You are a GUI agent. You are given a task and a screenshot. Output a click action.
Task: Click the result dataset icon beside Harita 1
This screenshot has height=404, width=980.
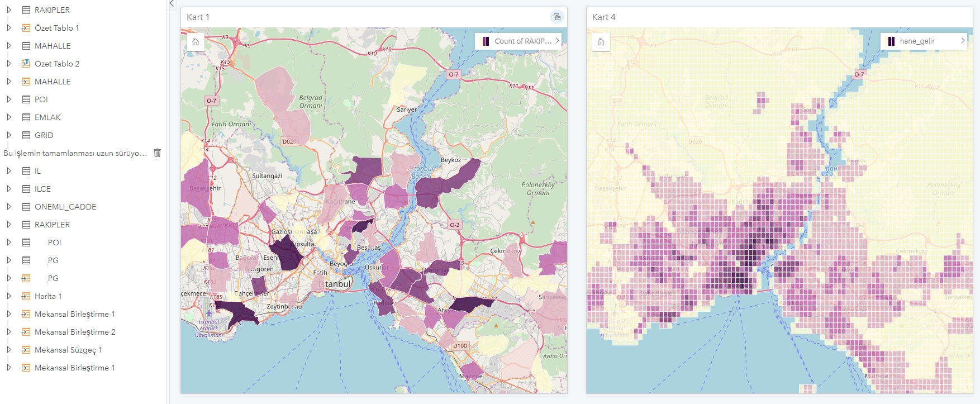26,296
